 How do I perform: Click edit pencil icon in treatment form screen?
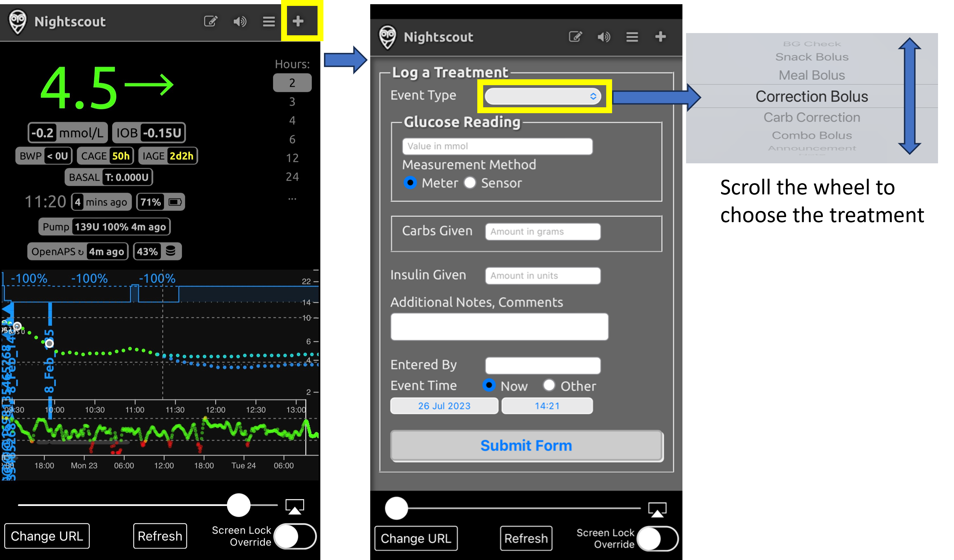click(575, 37)
